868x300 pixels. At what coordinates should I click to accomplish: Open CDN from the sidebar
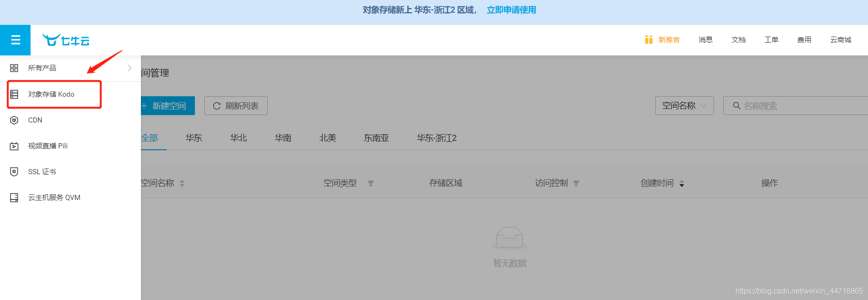pos(70,120)
